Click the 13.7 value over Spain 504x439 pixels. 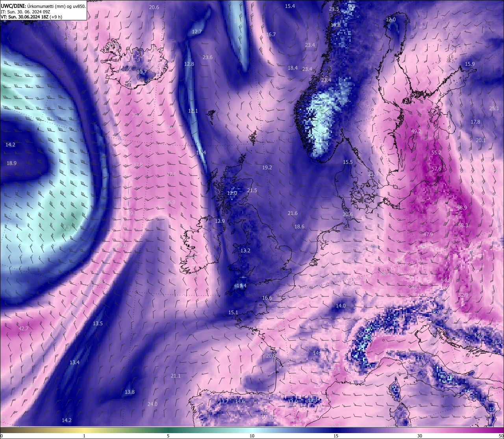click(x=224, y=401)
